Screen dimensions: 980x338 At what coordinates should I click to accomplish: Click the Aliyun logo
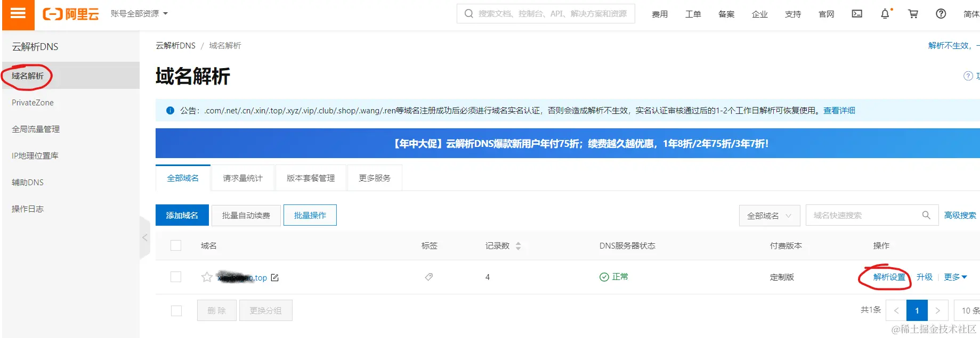(71, 14)
